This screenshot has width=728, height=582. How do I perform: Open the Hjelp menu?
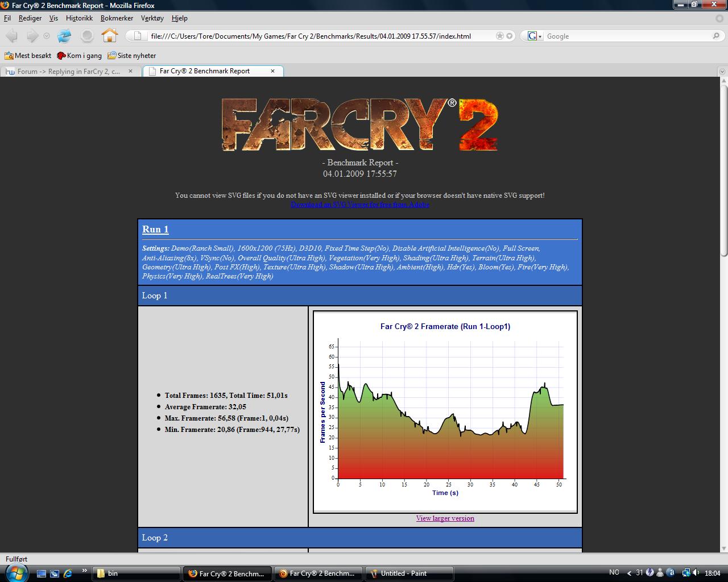pyautogui.click(x=179, y=18)
